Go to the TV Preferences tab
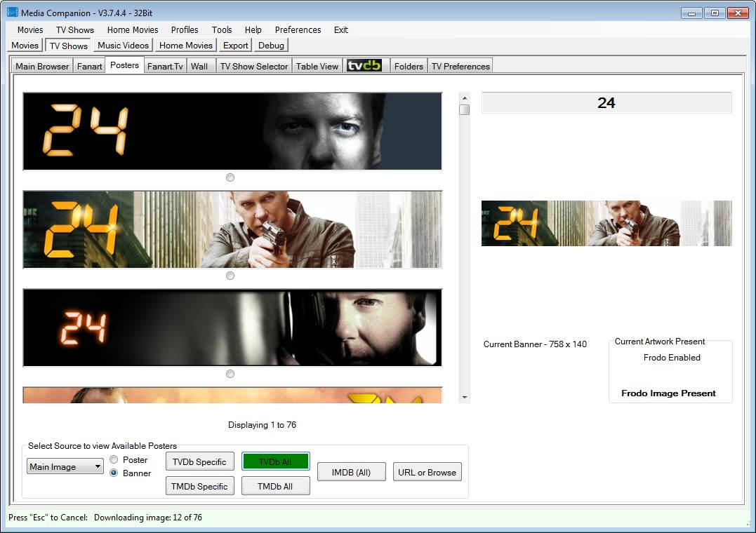The height and width of the screenshot is (533, 756). [x=460, y=66]
